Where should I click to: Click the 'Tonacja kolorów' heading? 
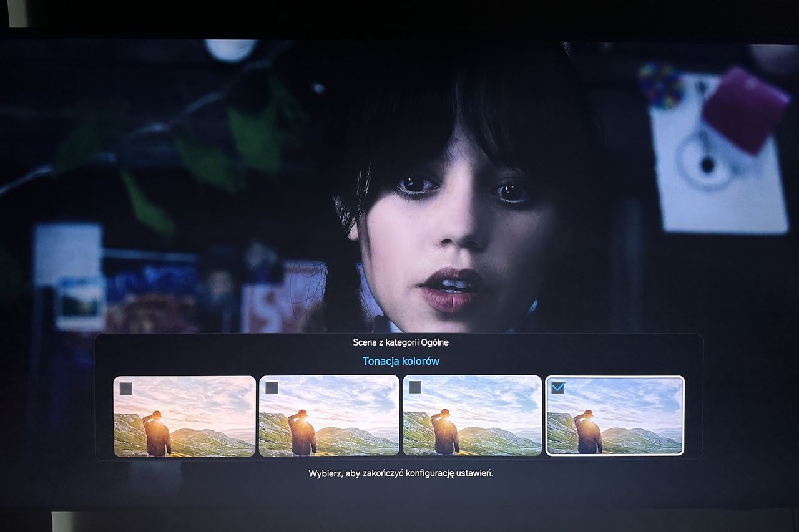tap(401, 361)
